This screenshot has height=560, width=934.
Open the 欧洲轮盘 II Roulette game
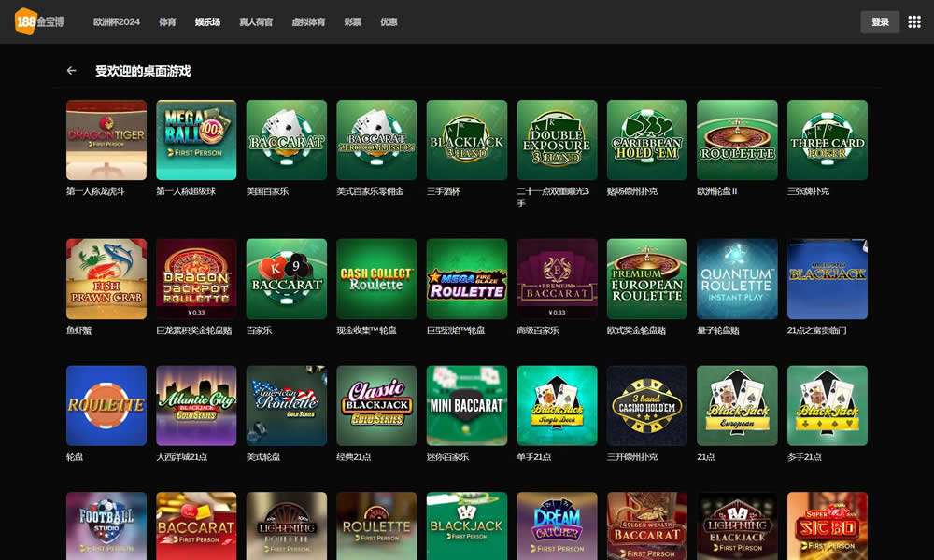737,140
